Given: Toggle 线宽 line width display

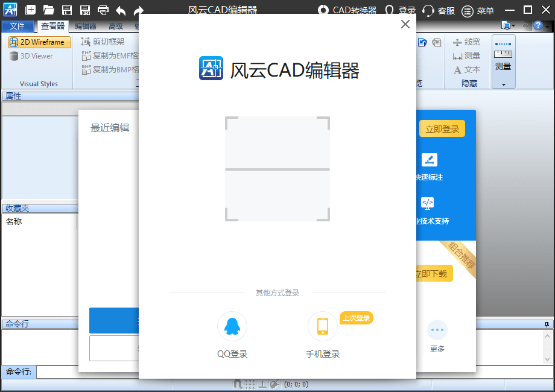Looking at the screenshot, I should point(466,42).
